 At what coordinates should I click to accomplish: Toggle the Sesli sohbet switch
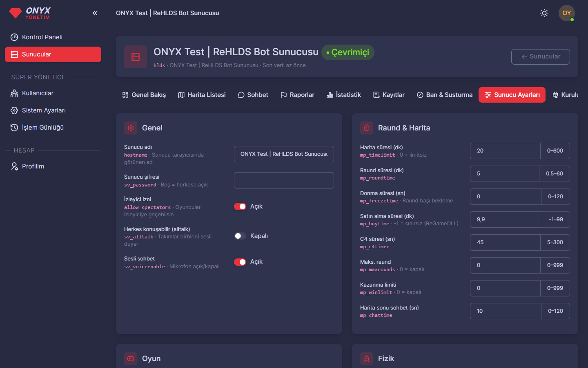pyautogui.click(x=240, y=262)
